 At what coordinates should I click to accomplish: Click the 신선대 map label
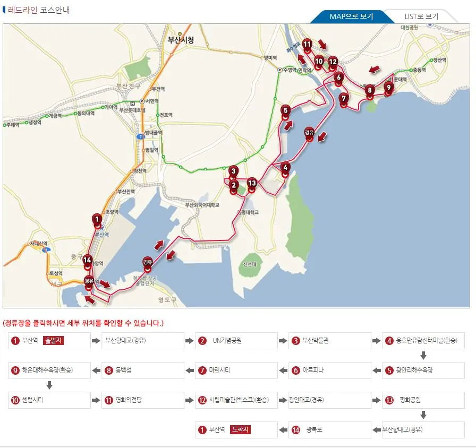250,264
